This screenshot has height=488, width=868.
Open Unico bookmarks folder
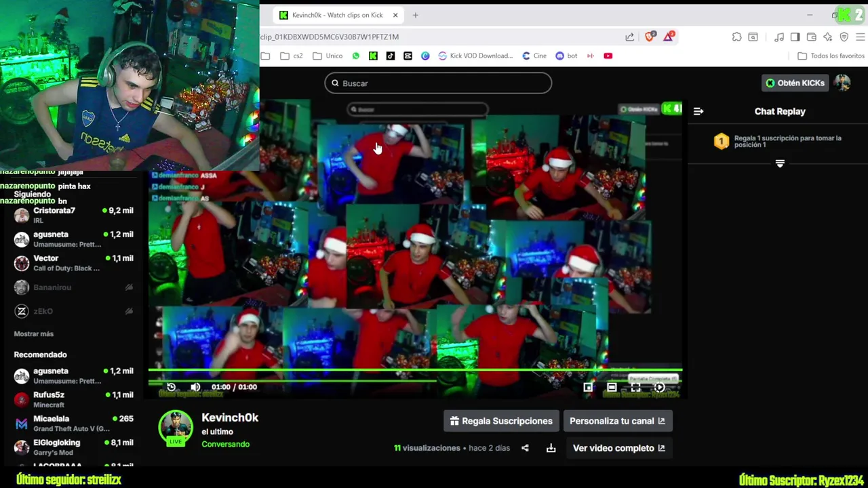click(328, 56)
